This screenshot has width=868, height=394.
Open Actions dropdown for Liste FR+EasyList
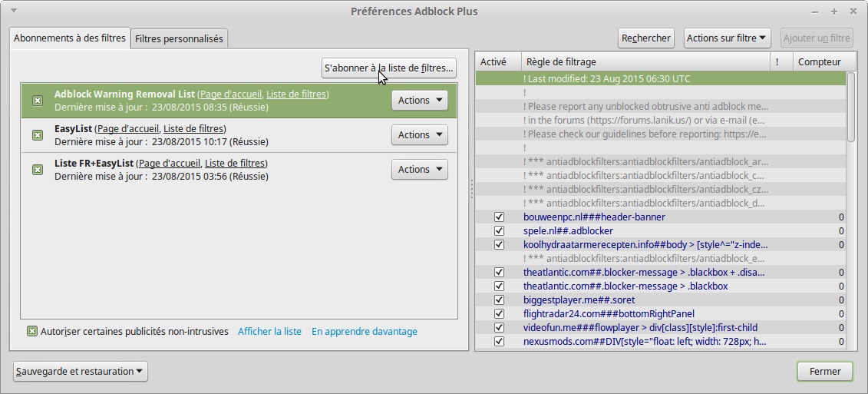point(420,169)
